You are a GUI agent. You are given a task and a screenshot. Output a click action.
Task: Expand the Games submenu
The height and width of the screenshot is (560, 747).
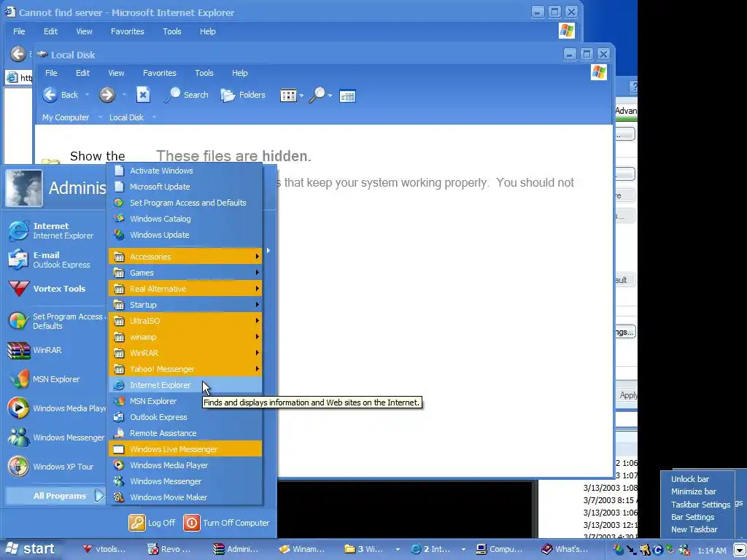pyautogui.click(x=185, y=273)
